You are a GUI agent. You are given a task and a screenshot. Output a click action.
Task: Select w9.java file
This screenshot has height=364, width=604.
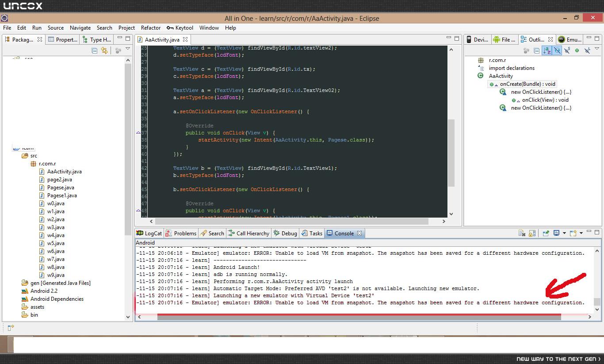pyautogui.click(x=51, y=275)
